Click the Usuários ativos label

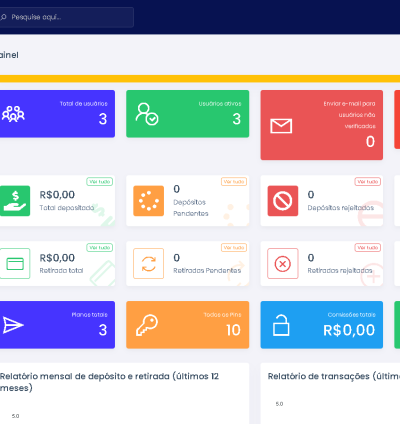click(220, 104)
